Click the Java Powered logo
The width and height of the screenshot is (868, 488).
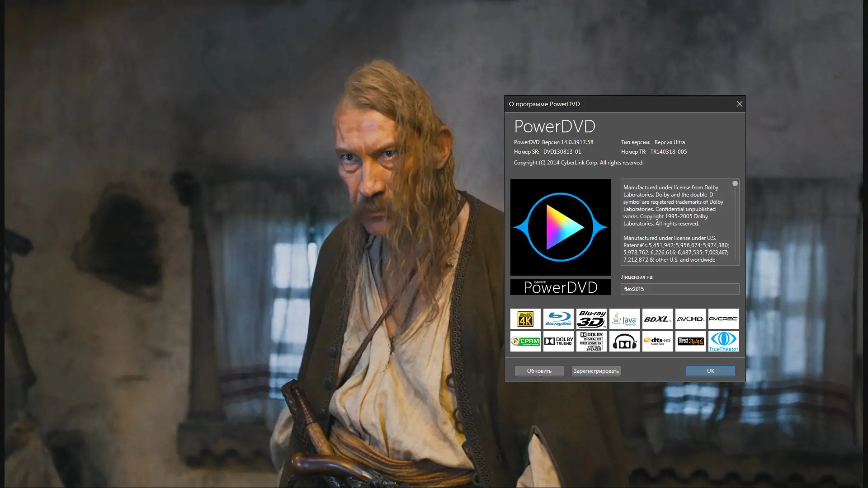click(x=624, y=319)
